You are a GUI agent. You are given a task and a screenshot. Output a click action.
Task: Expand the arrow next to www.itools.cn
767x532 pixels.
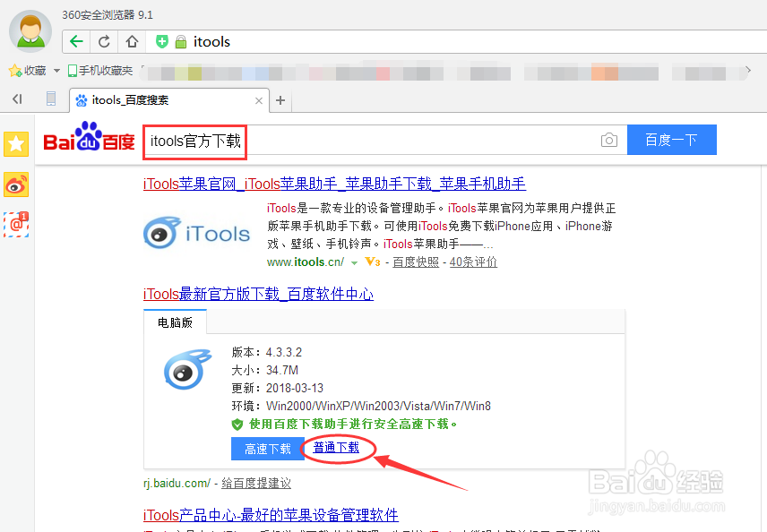[x=354, y=263]
